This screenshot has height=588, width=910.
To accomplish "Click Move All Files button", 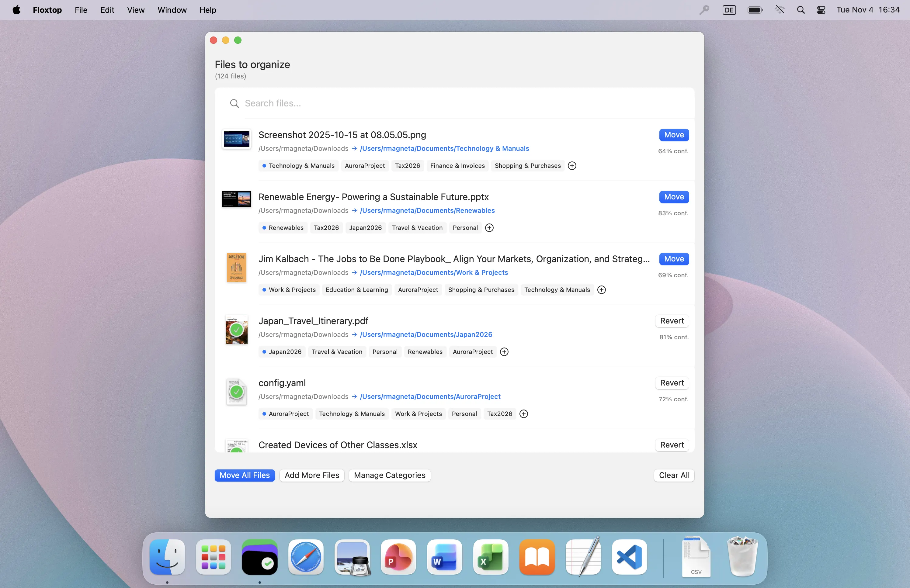I will (245, 476).
